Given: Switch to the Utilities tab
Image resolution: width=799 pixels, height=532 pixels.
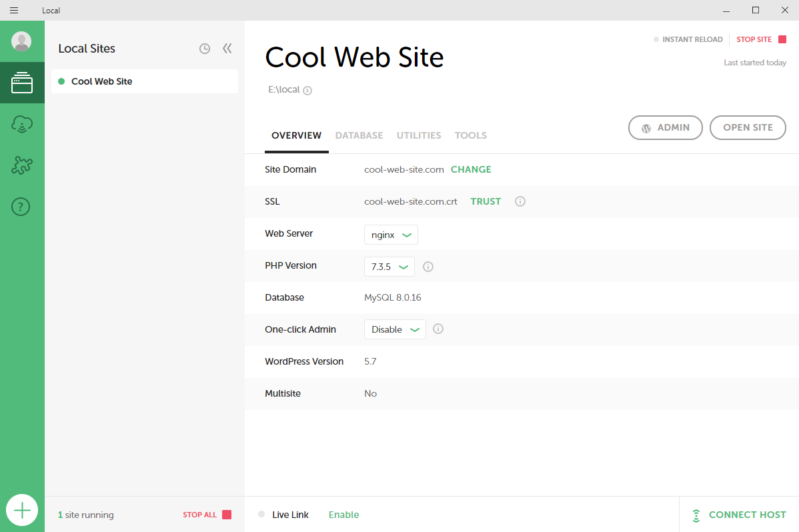Looking at the screenshot, I should point(419,135).
